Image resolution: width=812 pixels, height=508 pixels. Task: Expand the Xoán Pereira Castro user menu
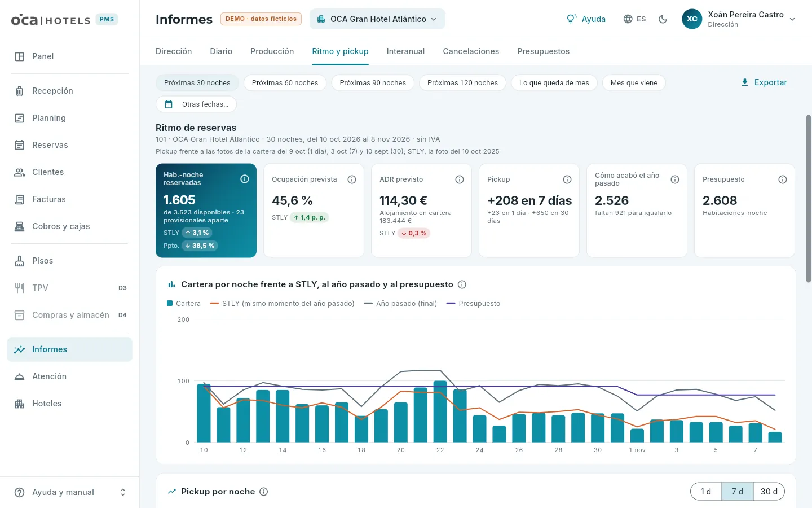[739, 19]
